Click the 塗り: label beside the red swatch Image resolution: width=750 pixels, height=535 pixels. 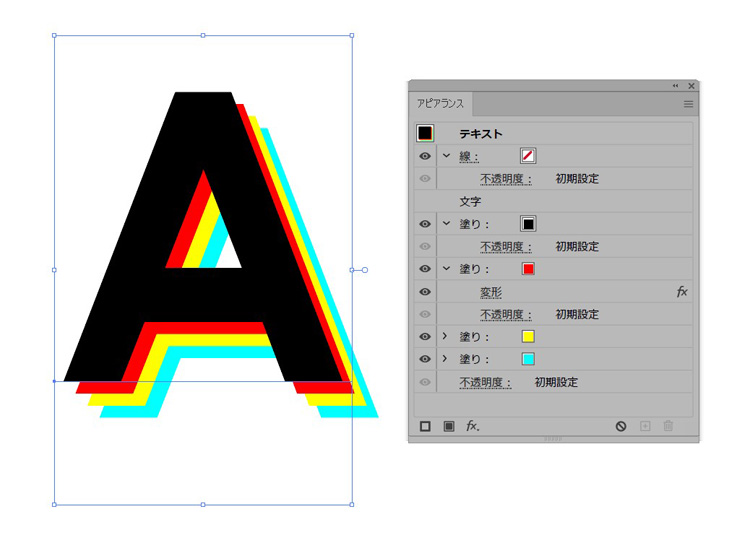[474, 269]
